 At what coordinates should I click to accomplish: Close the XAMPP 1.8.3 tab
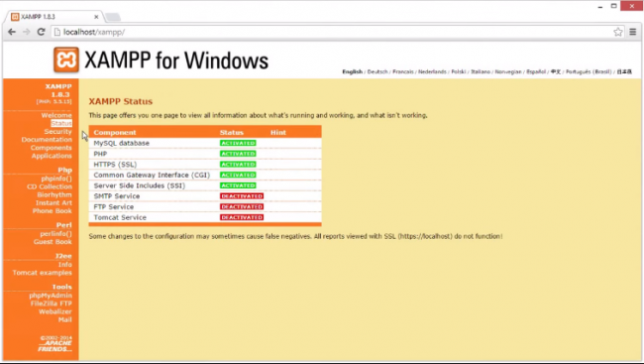pyautogui.click(x=96, y=17)
